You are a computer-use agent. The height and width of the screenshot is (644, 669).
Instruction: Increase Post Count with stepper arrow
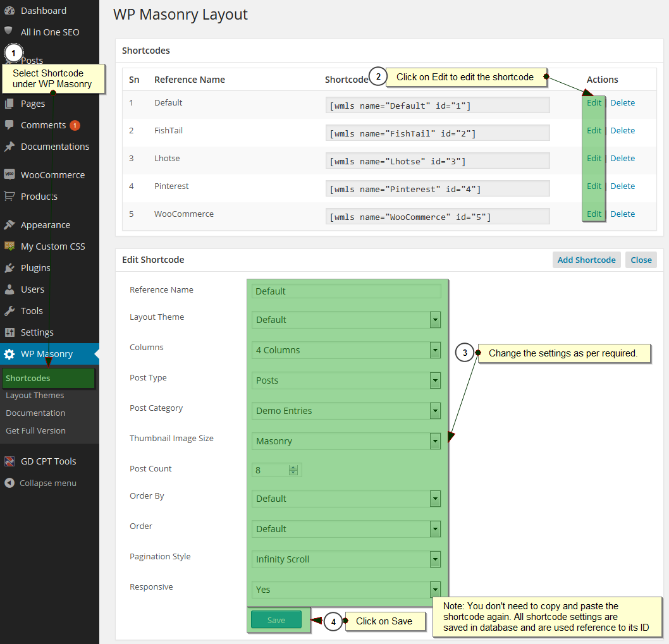point(293,468)
